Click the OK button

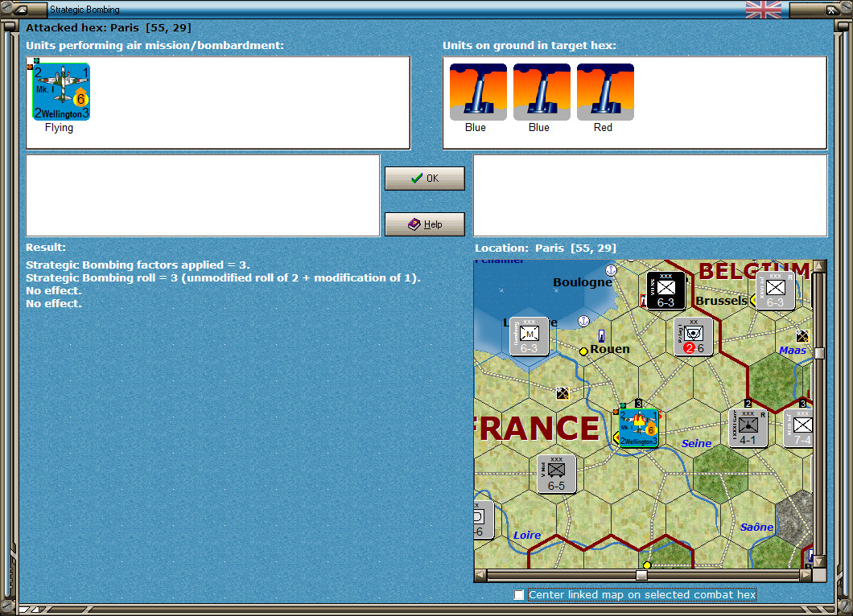click(x=425, y=179)
